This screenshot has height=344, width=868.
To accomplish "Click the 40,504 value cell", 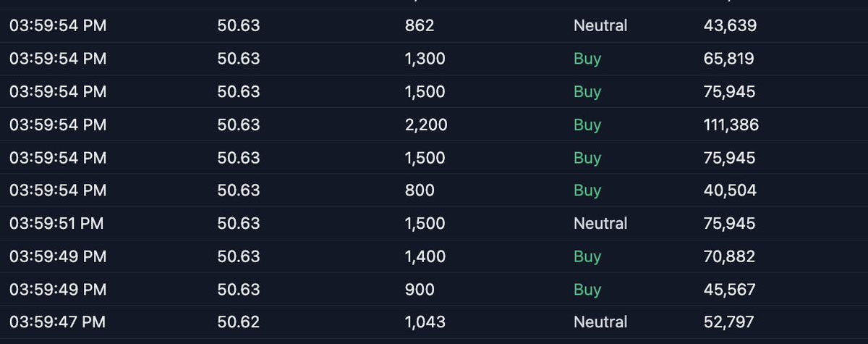I will [x=730, y=190].
